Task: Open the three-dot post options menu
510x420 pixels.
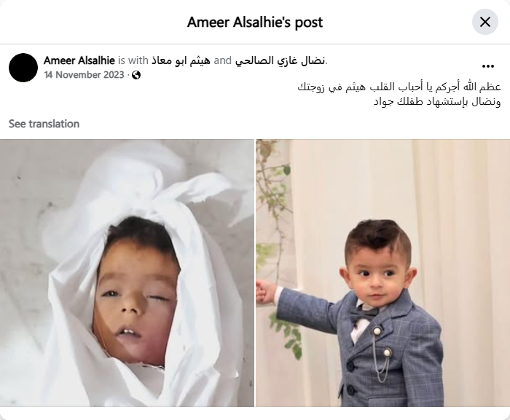Action: [x=487, y=66]
